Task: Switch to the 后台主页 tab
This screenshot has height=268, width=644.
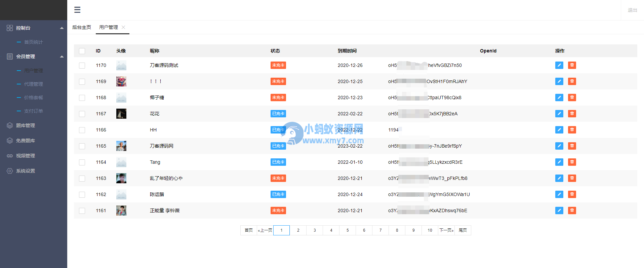Action: point(82,27)
